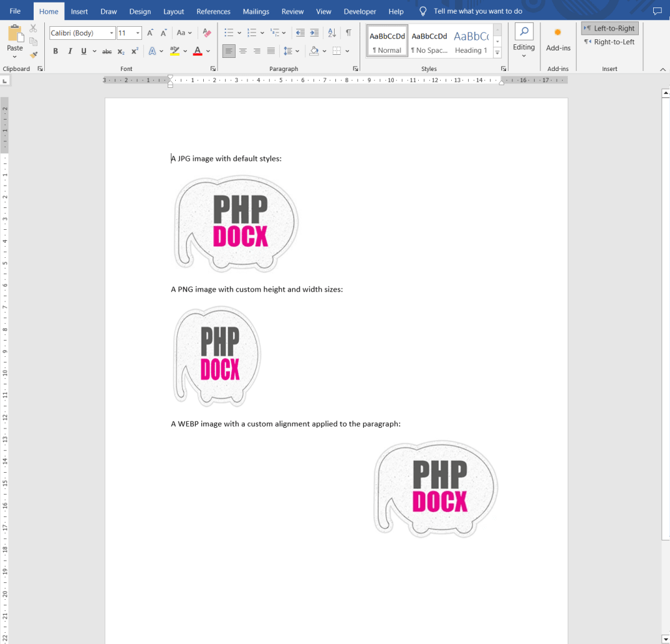The width and height of the screenshot is (670, 644).
Task: Collapse the ribbon with the chevron
Action: click(663, 69)
